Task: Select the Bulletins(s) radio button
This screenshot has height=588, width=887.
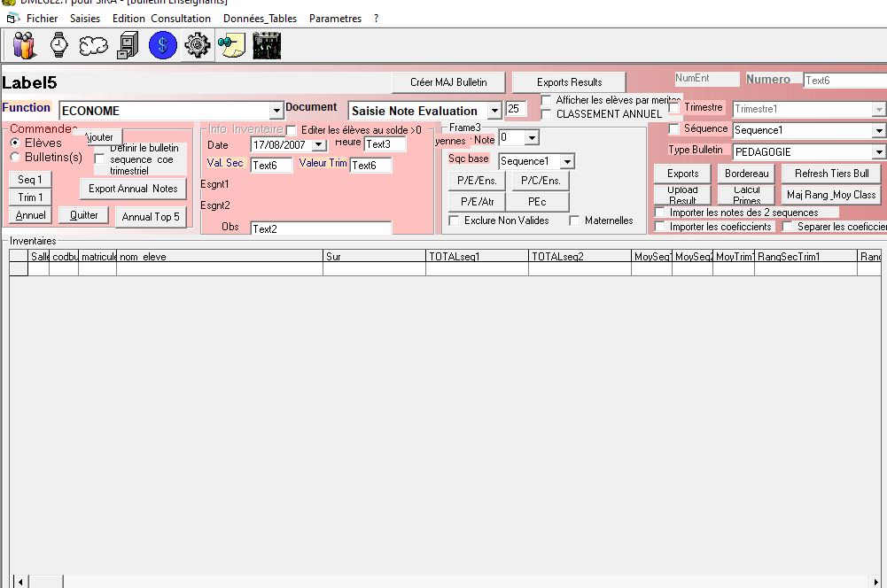Action: pyautogui.click(x=15, y=157)
